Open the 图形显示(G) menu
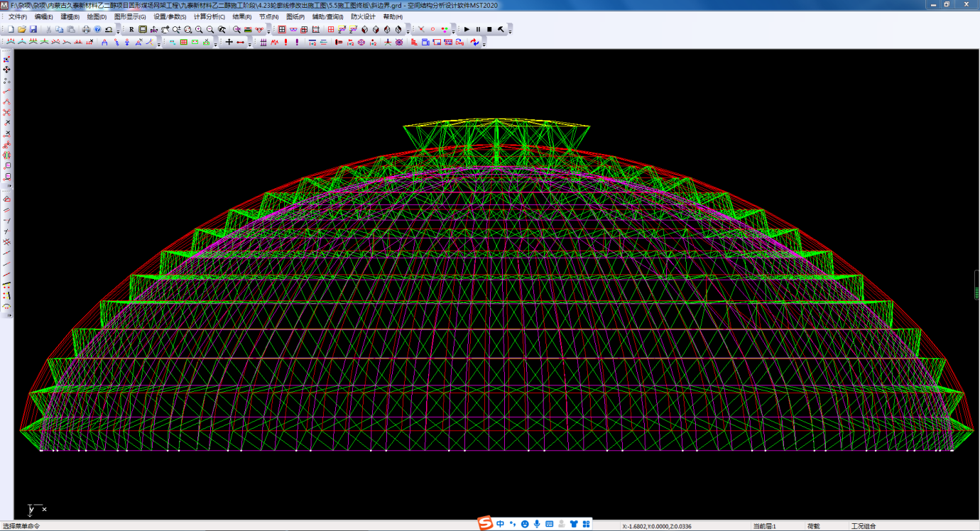Image resolution: width=980 pixels, height=531 pixels. point(130,16)
